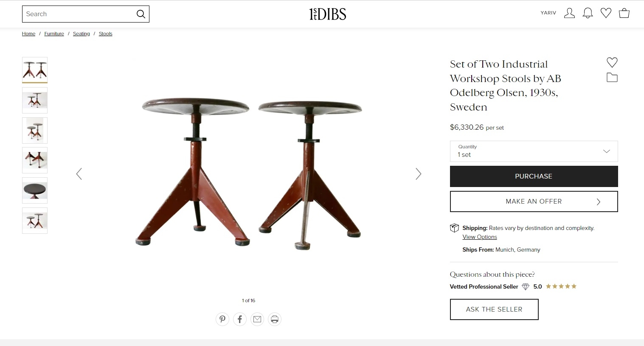Open favorites heart in header

(x=606, y=13)
